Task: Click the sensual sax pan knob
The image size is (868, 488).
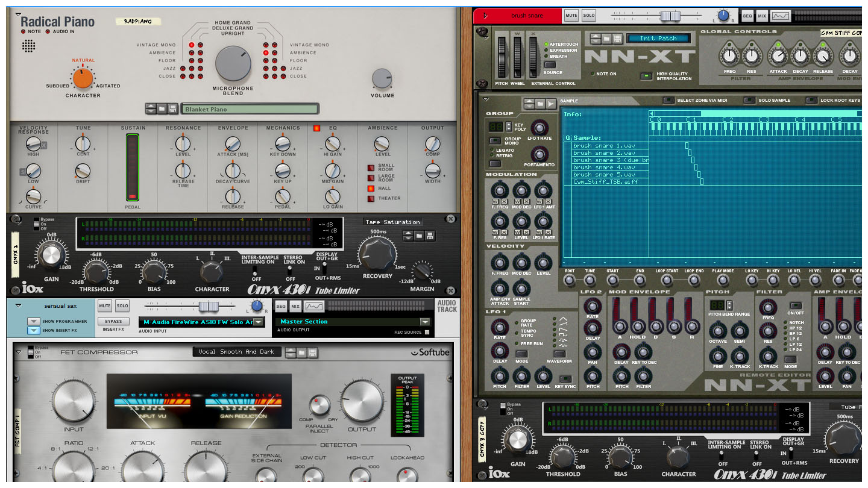Action: point(257,306)
